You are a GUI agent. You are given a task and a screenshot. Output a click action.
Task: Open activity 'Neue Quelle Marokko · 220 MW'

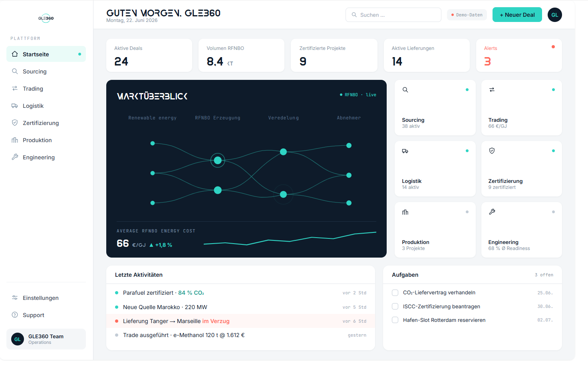240,307
